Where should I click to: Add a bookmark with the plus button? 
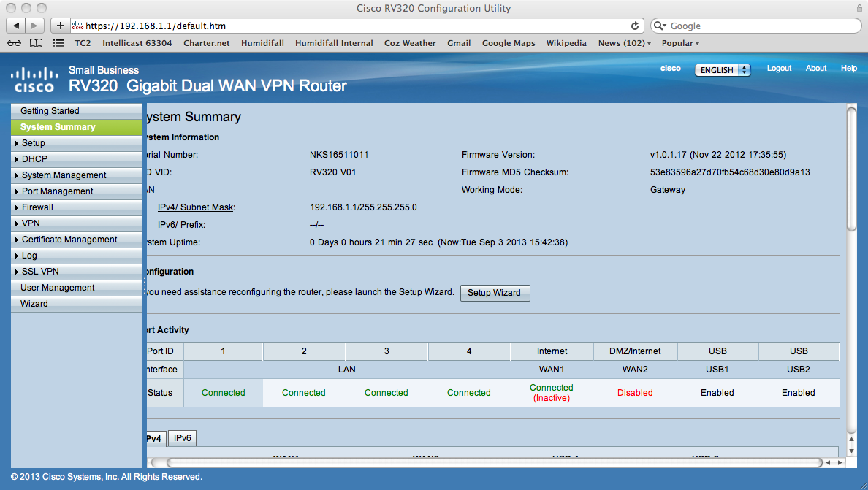61,26
